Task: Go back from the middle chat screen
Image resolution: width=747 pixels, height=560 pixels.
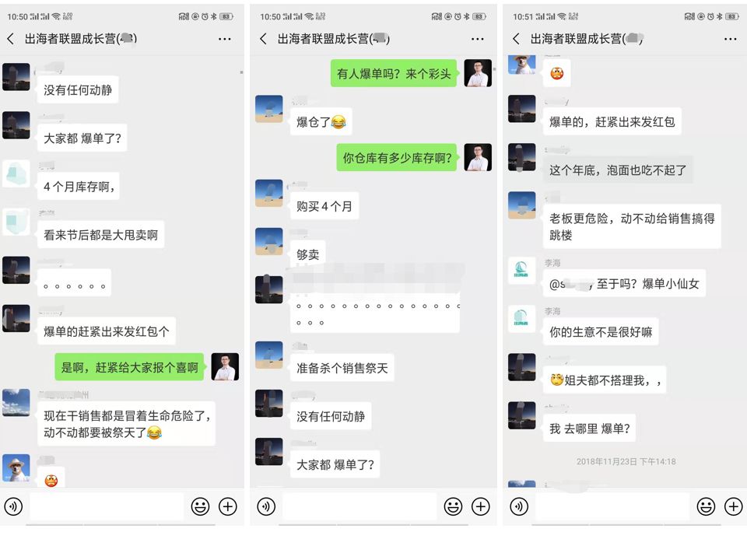Action: (264, 39)
